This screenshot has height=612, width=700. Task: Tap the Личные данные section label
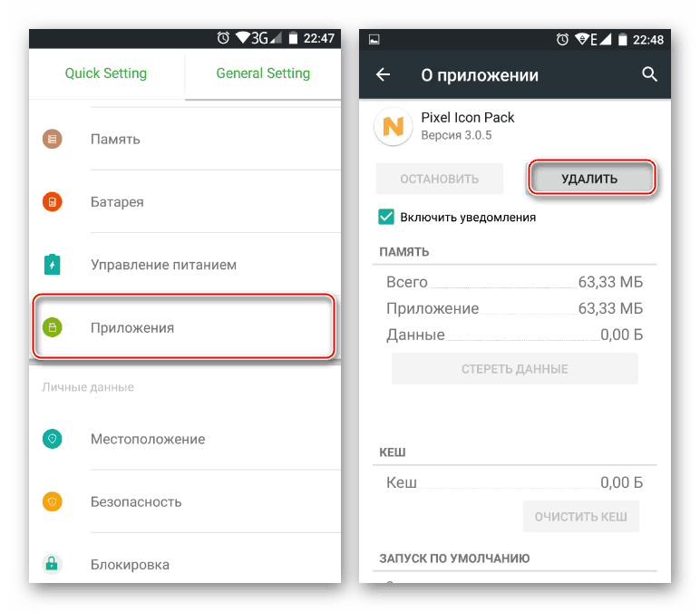(x=88, y=387)
